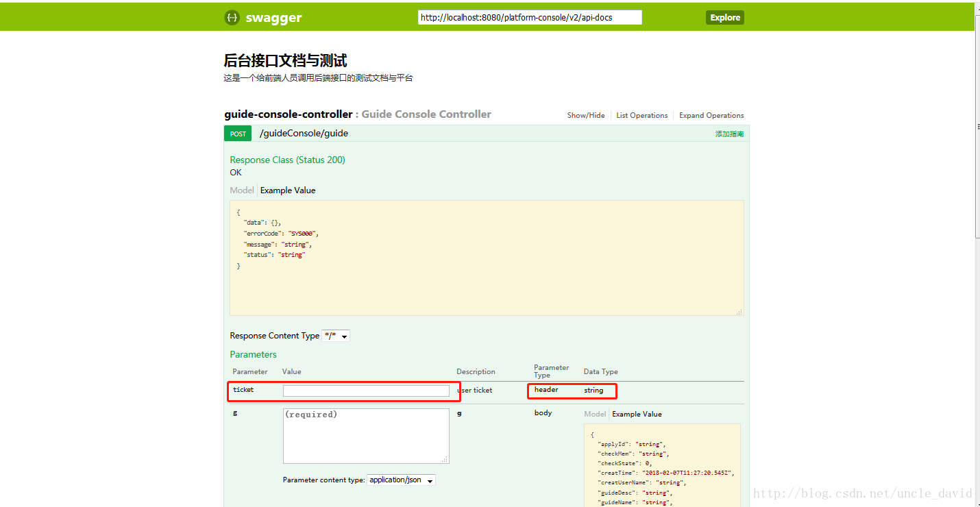Switch g parameter to Model tab
This screenshot has width=980, height=507.
[595, 414]
